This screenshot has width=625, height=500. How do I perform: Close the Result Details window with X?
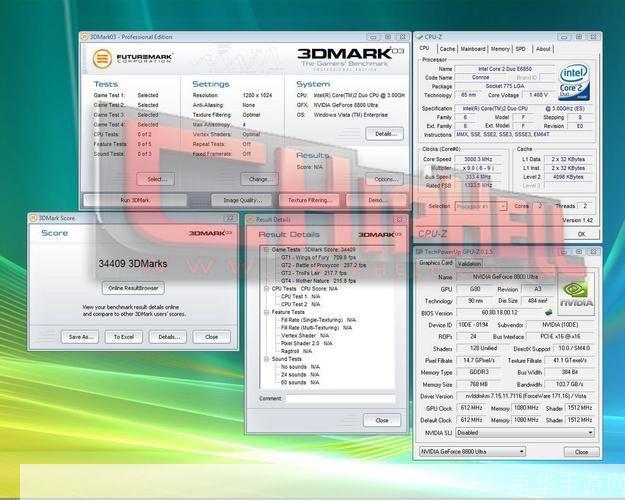tap(399, 220)
